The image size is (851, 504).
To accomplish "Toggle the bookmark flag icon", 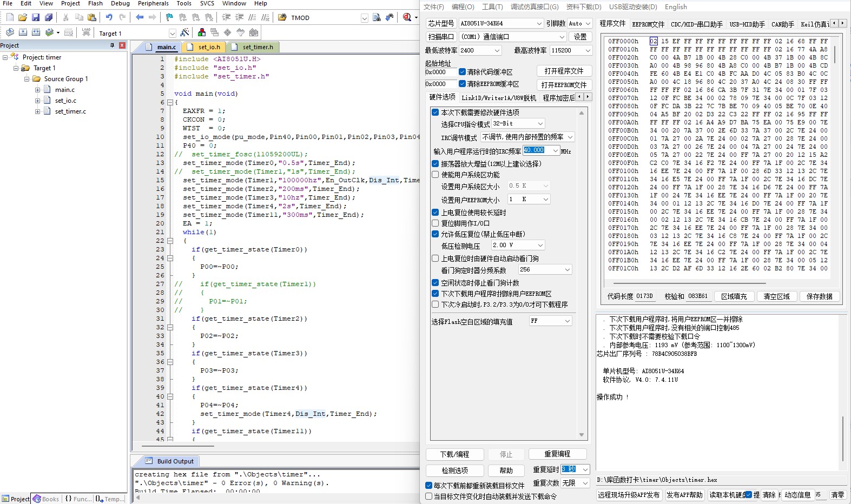I will 169,17.
